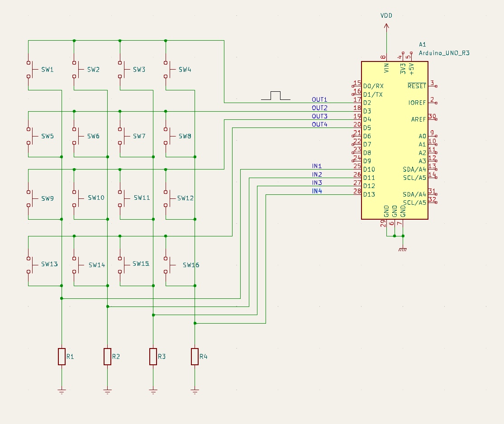Pick the SW16 switch symbol
This screenshot has width=504, height=424.
click(x=167, y=264)
